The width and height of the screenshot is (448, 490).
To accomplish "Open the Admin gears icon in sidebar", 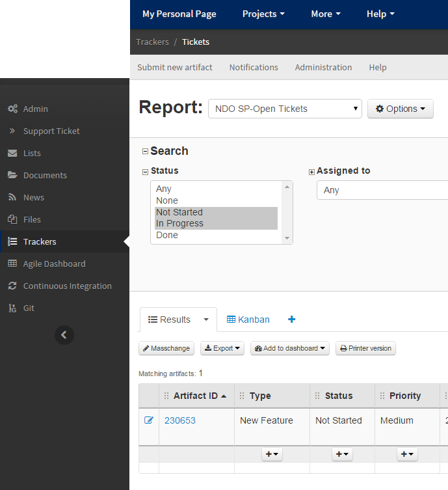I will pyautogui.click(x=12, y=109).
